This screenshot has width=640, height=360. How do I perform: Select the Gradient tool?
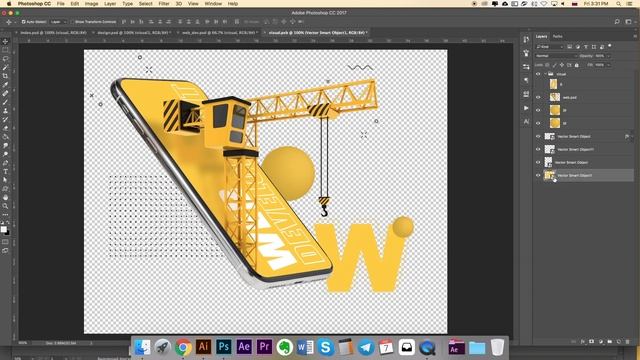tap(5, 136)
